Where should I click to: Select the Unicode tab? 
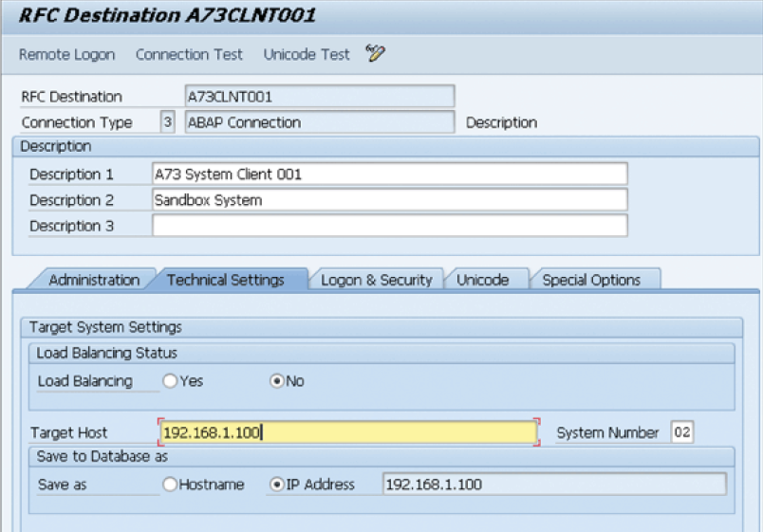click(483, 280)
